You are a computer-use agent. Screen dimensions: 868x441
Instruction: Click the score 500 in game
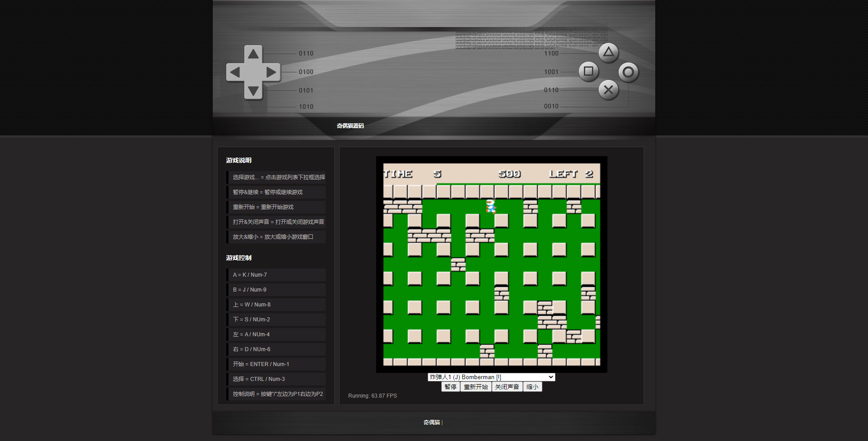(509, 174)
